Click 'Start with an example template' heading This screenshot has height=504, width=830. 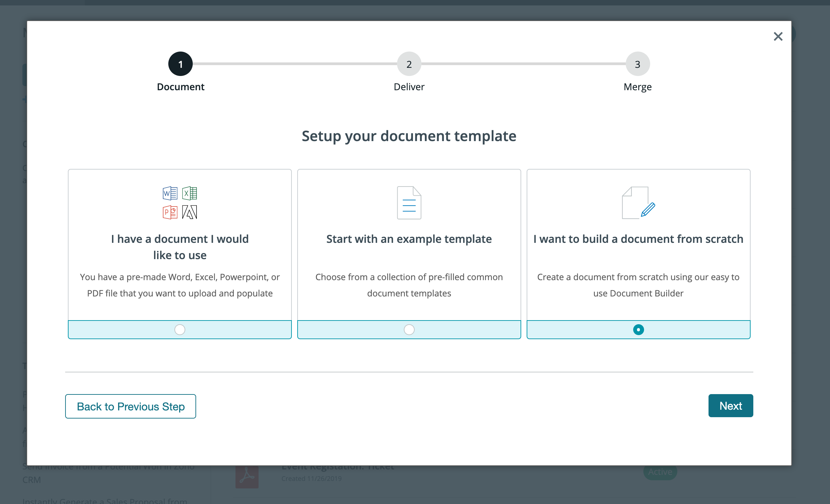409,239
